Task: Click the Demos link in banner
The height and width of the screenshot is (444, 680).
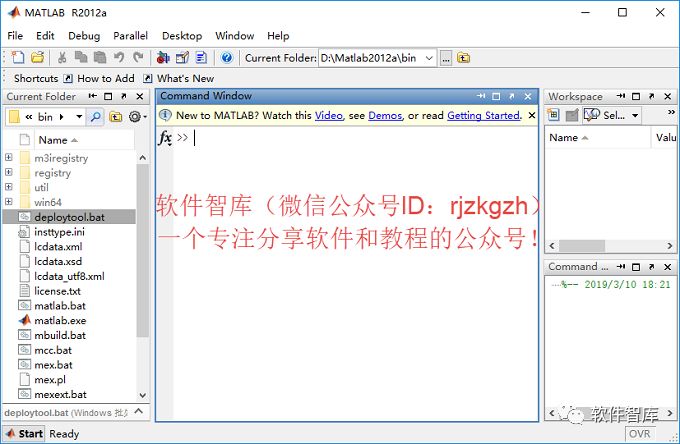Action: click(385, 115)
